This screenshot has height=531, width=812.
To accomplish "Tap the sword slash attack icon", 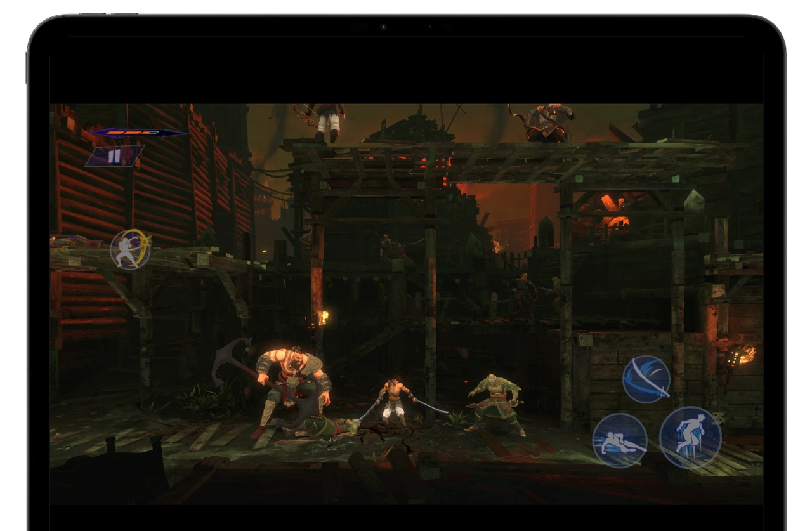I will [x=646, y=379].
